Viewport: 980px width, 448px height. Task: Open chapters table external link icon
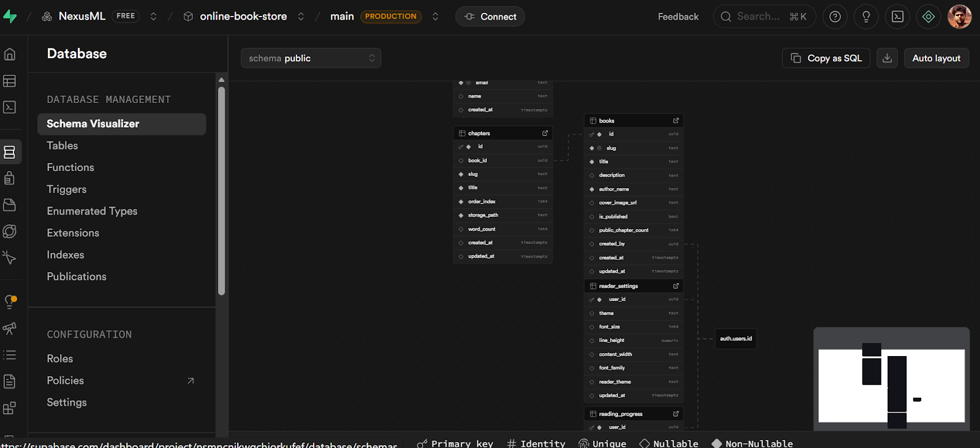[545, 133]
